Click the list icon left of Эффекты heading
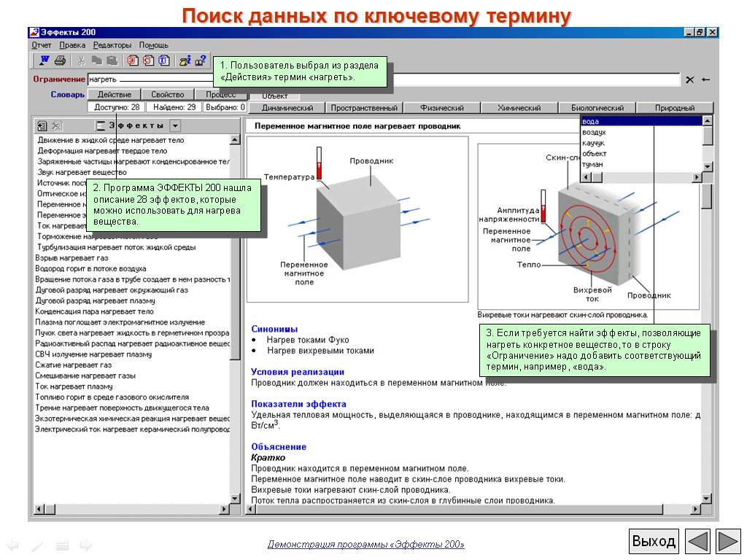The image size is (747, 560). (x=100, y=125)
